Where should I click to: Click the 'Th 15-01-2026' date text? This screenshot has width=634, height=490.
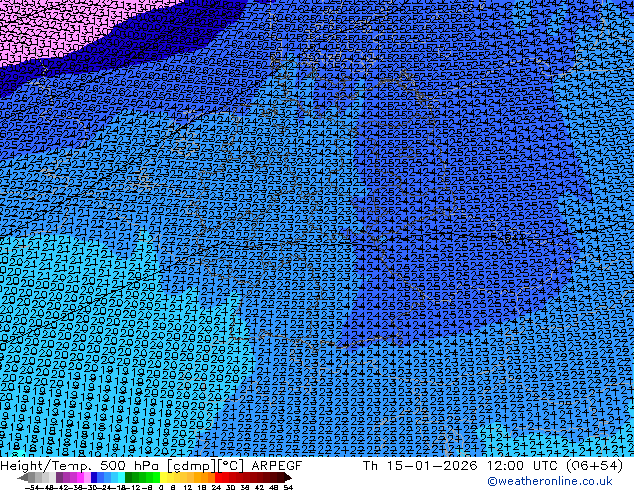click(x=420, y=465)
